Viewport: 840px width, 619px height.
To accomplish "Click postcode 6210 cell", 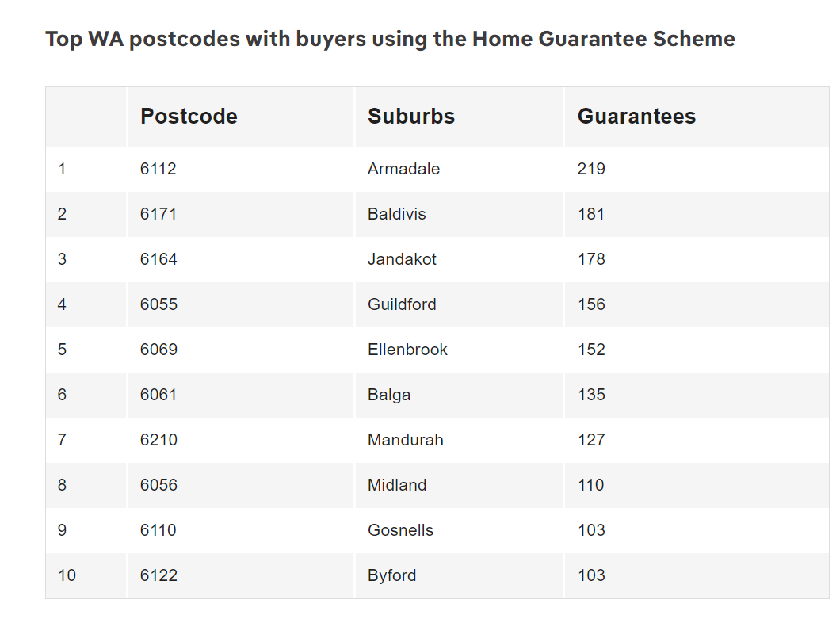I will [x=158, y=440].
